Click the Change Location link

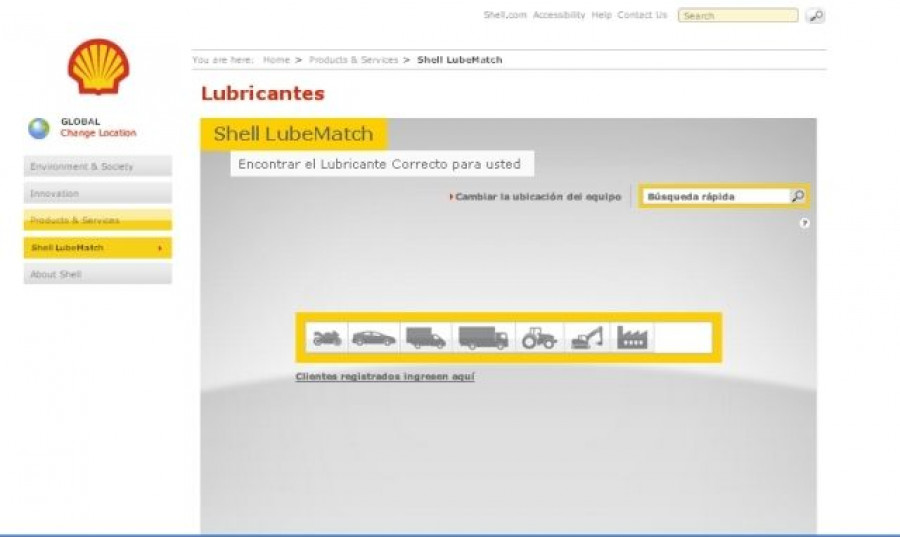[99, 133]
